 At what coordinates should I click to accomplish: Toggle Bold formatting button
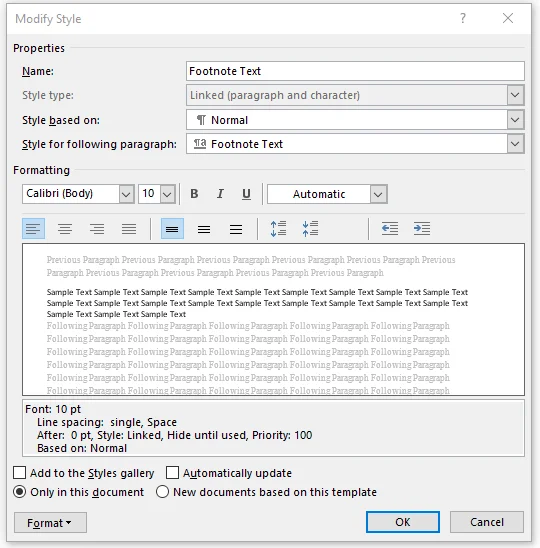(194, 194)
